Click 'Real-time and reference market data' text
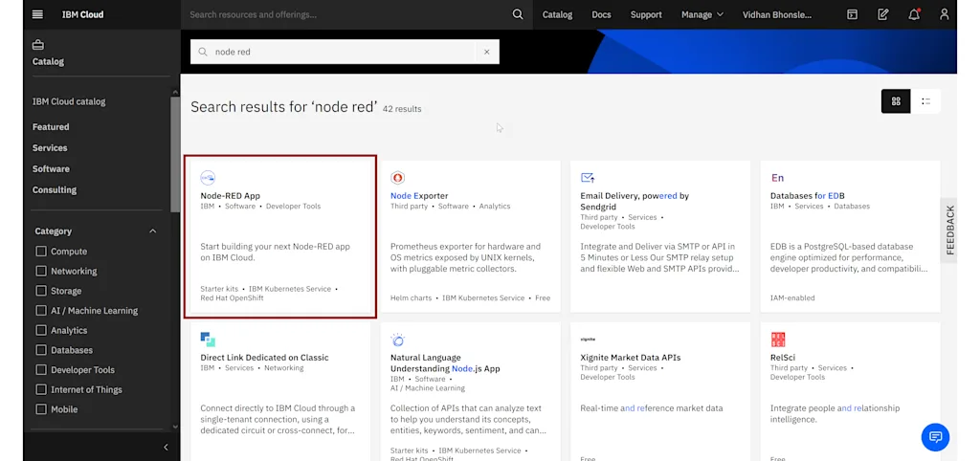This screenshot has height=461, width=980. (651, 407)
